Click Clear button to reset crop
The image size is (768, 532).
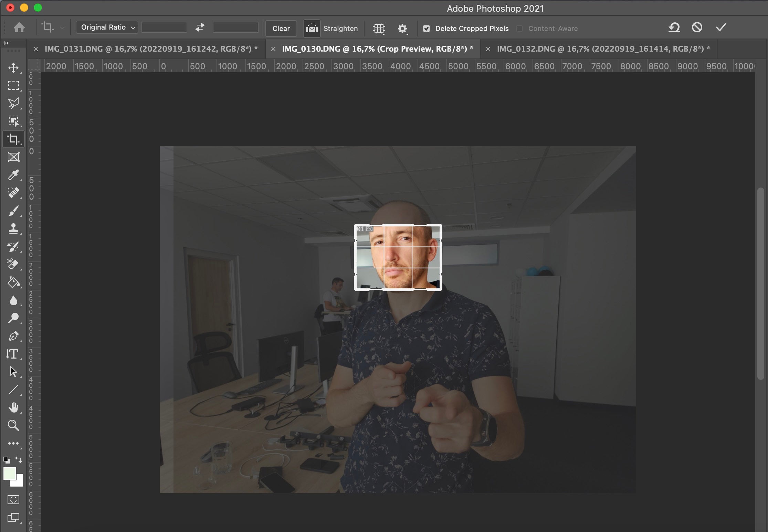[280, 28]
